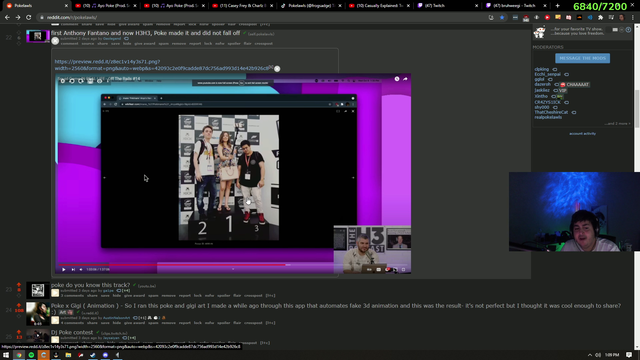This screenshot has height=360, width=640.
Task: Click the SoundCloud extension icon in toolbar
Action: (579, 18)
